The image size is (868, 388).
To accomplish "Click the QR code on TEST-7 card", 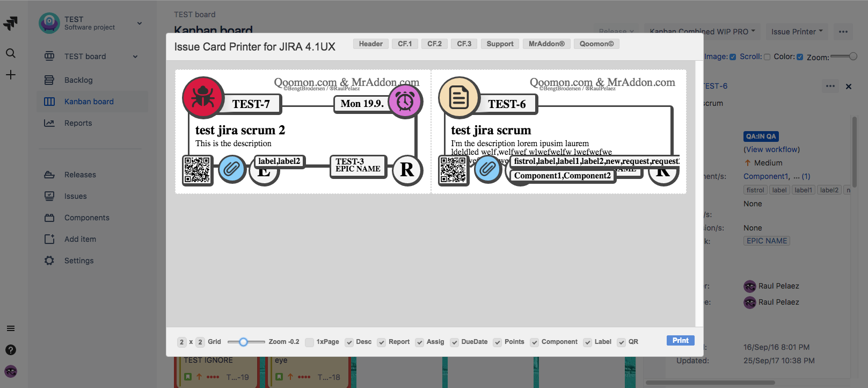I will click(x=198, y=170).
